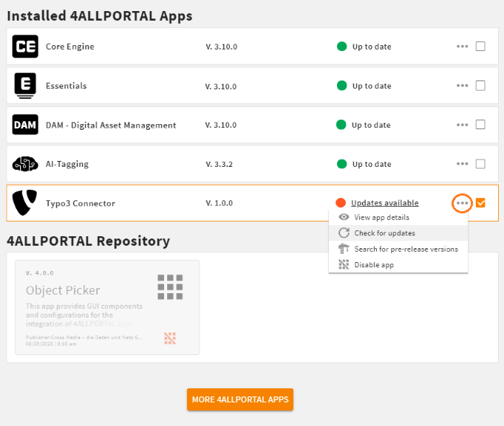Click the orange disabled icon on Object Picker card
This screenshot has width=504, height=426.
pos(170,338)
